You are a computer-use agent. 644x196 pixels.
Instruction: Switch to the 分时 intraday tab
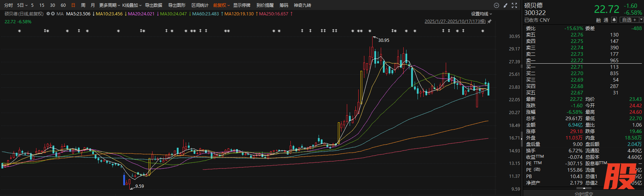tap(9, 5)
